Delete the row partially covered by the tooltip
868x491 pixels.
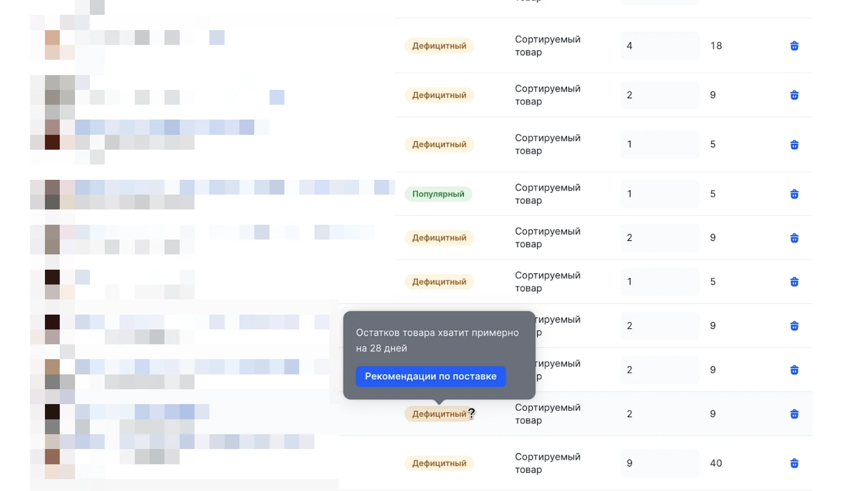click(x=795, y=369)
